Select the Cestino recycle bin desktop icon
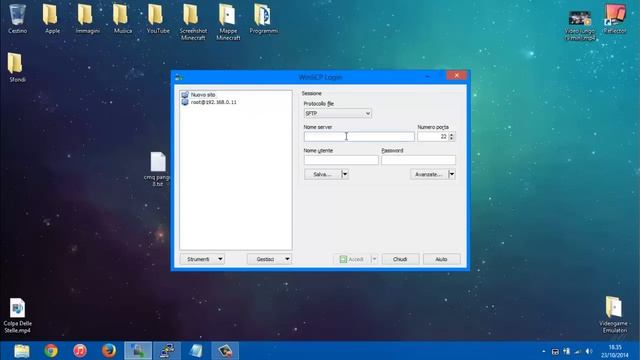The image size is (640, 360). (17, 18)
